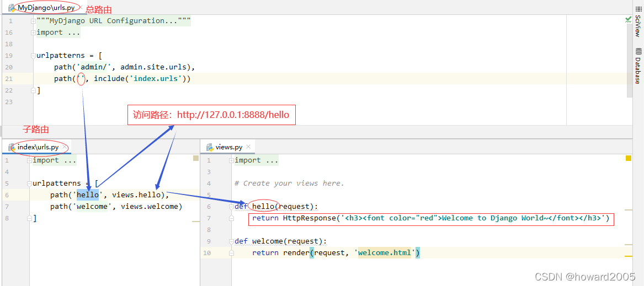The height and width of the screenshot is (286, 644).
Task: Collapse urlpatterns list in index\urls.py
Action: coord(29,184)
